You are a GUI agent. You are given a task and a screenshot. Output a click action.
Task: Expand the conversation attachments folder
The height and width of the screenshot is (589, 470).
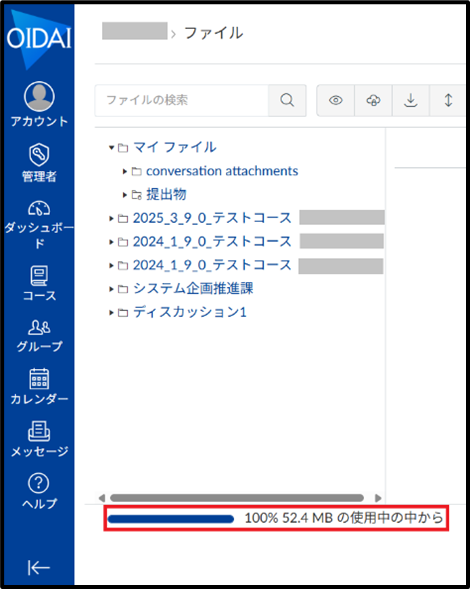point(125,172)
